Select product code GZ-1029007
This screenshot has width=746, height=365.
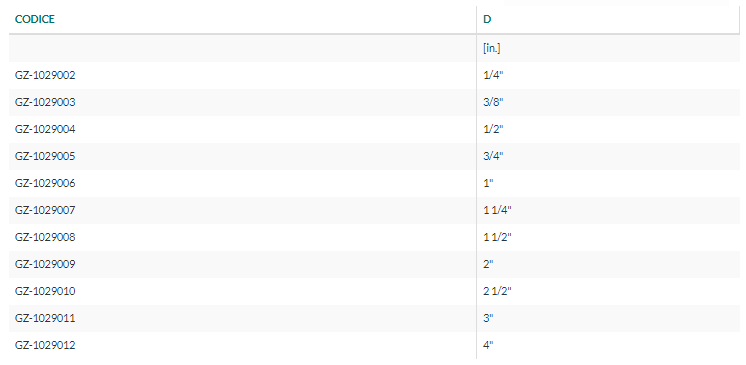45,210
